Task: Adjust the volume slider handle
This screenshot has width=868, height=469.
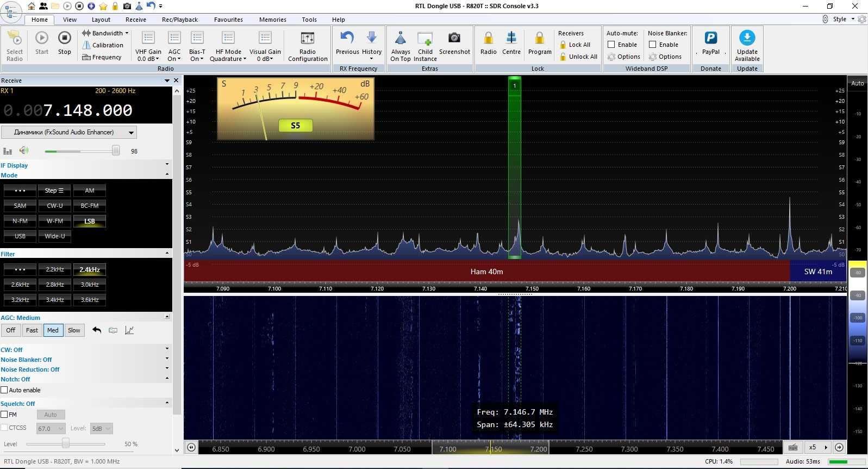Action: coord(116,151)
